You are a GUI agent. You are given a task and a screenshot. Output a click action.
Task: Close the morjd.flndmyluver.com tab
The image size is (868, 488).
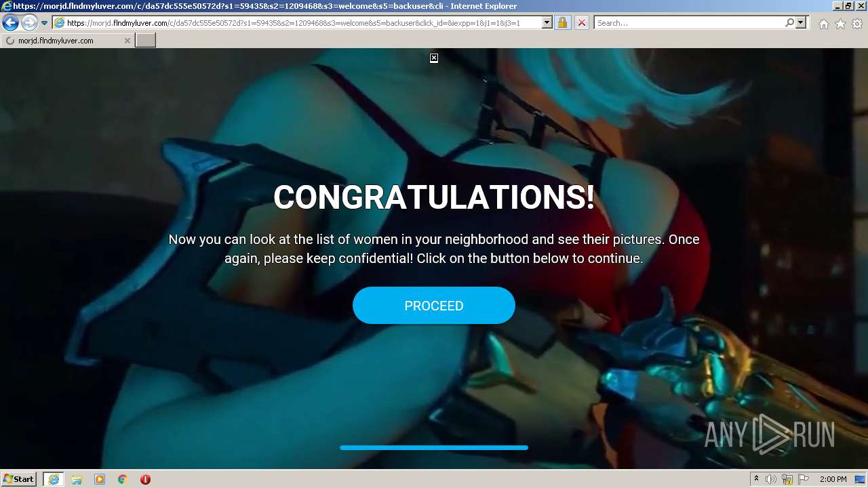click(127, 41)
